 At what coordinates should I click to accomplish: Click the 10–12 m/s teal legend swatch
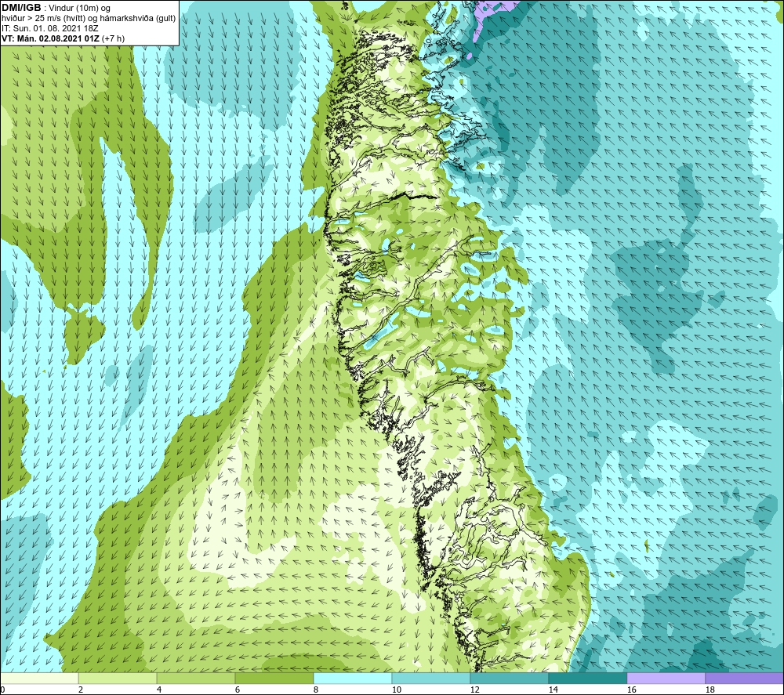click(x=430, y=678)
